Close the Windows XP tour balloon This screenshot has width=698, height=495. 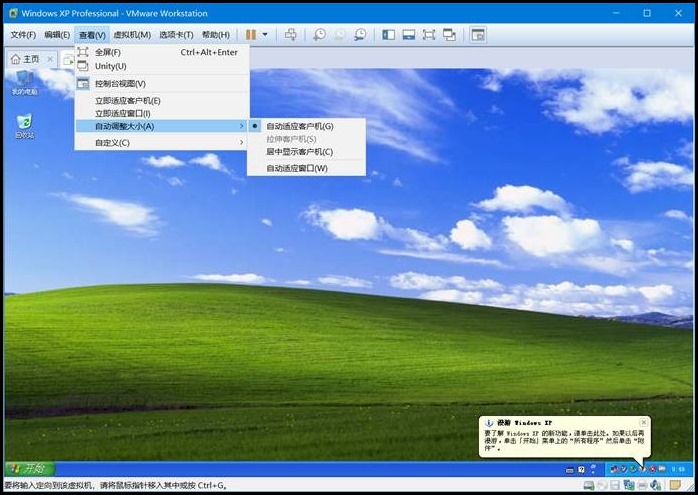pyautogui.click(x=643, y=422)
